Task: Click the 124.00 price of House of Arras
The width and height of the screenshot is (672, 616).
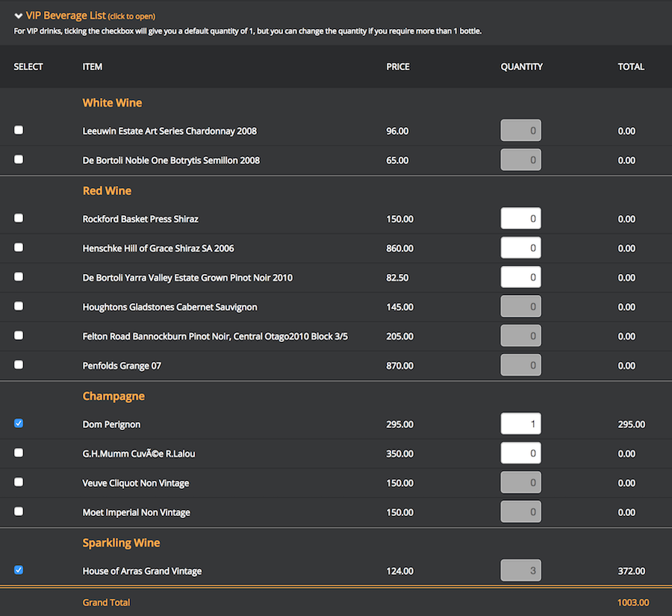Action: coord(400,571)
